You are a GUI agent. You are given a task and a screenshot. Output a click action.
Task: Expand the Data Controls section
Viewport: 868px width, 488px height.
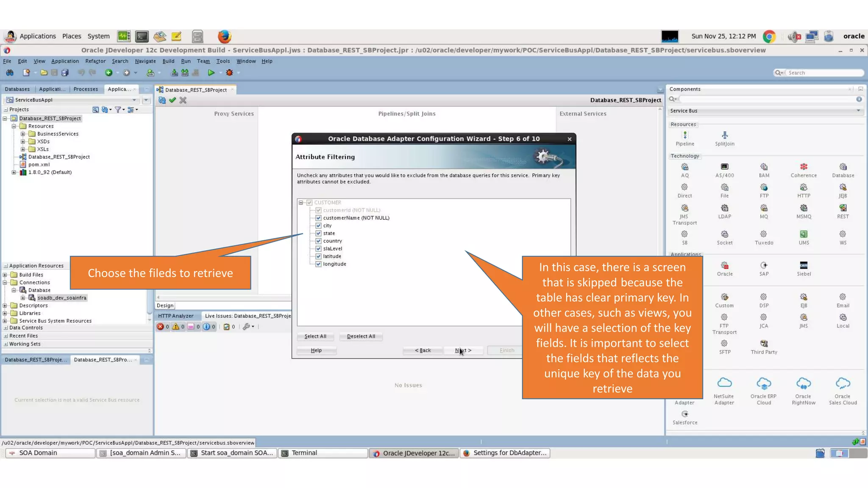6,328
